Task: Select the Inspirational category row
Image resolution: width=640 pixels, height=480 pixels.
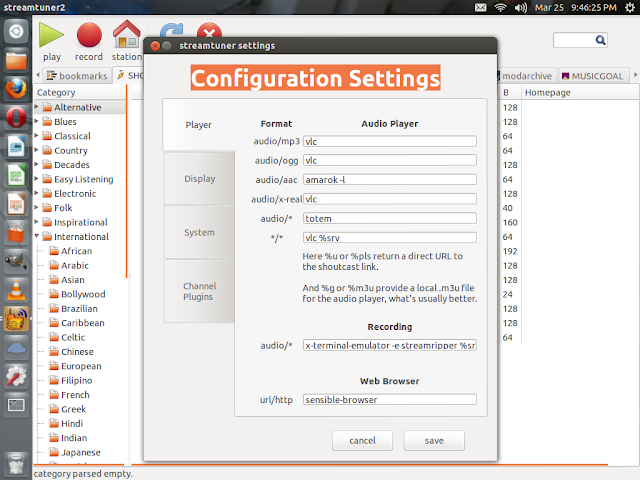Action: click(80, 222)
